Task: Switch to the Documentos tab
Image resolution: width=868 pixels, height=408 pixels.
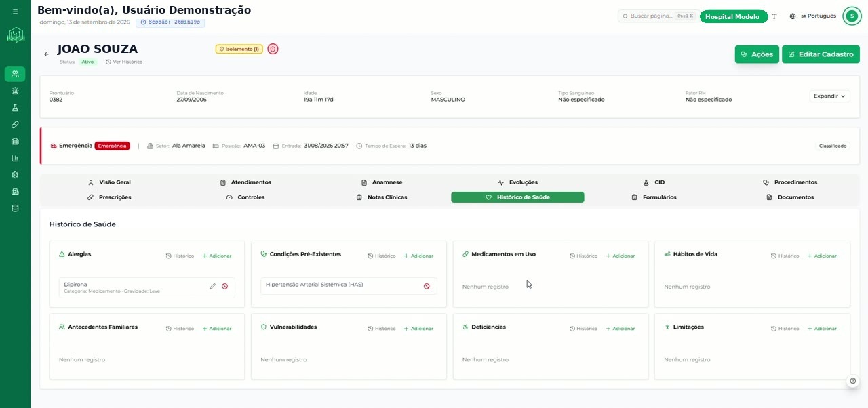Action: (790, 197)
